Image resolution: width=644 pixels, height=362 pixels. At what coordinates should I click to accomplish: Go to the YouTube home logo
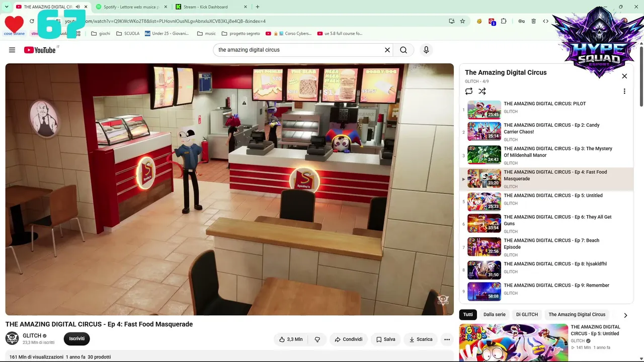click(40, 50)
